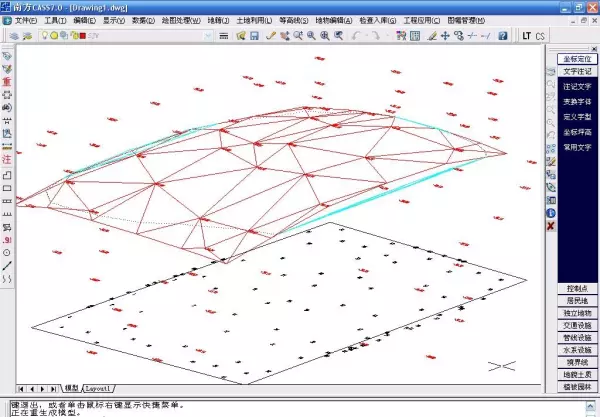The width and height of the screenshot is (600, 417).
Task: Click the zoom extents magnifier icon
Action: 325,36
